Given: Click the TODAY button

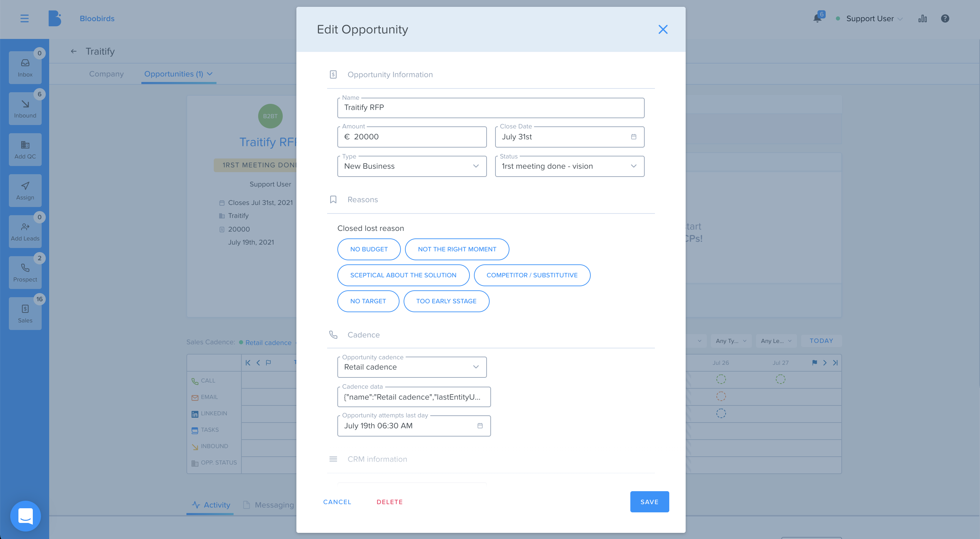Looking at the screenshot, I should click(821, 341).
